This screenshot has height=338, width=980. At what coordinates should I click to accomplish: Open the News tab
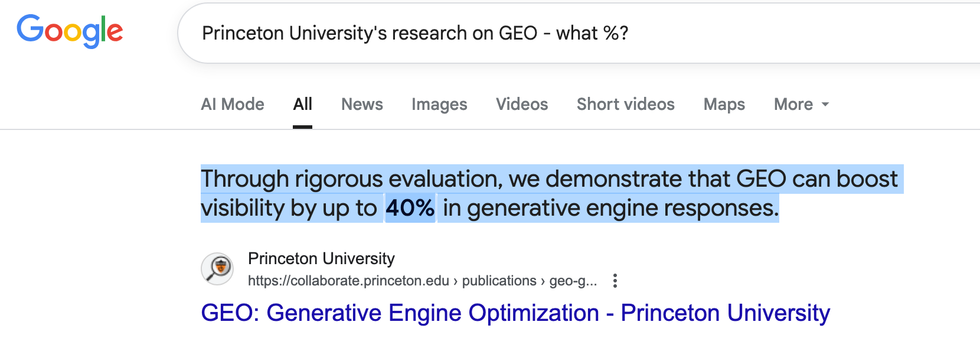[362, 104]
